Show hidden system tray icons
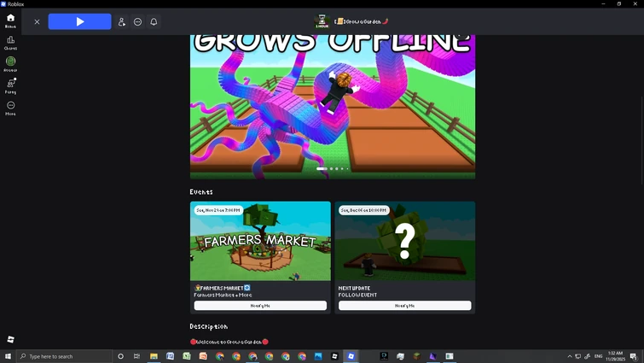 click(x=569, y=356)
